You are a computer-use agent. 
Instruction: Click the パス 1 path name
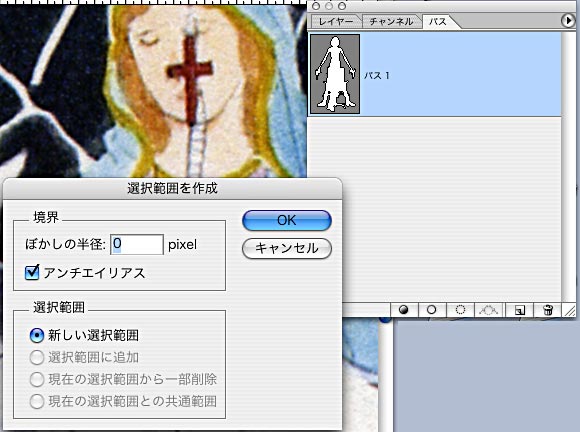377,75
